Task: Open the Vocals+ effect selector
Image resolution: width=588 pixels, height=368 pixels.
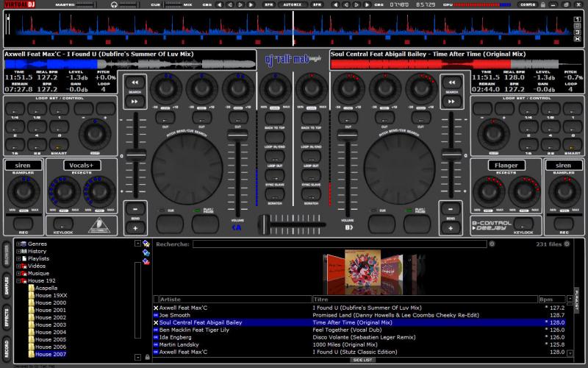Action: pyautogui.click(x=82, y=166)
